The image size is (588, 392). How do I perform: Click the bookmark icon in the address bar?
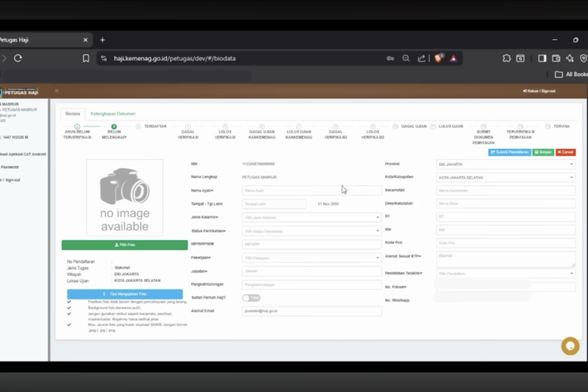pos(86,58)
